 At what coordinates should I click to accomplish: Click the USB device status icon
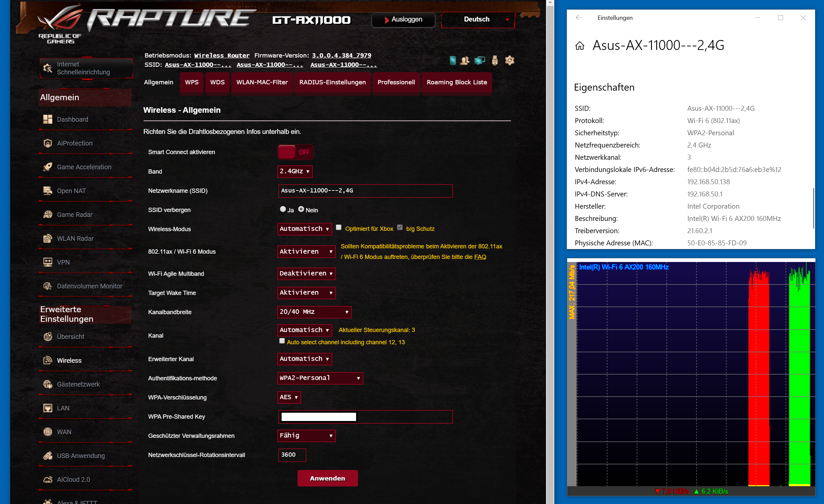tap(495, 61)
